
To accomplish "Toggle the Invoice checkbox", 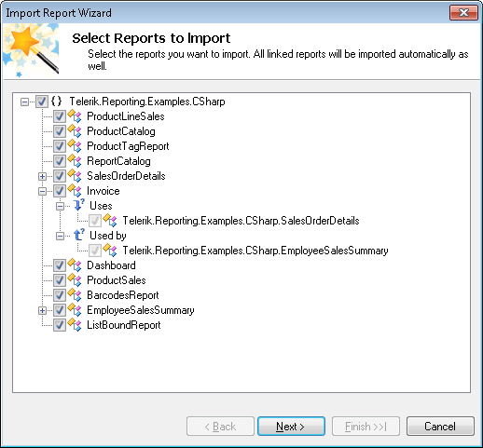I will click(x=60, y=191).
